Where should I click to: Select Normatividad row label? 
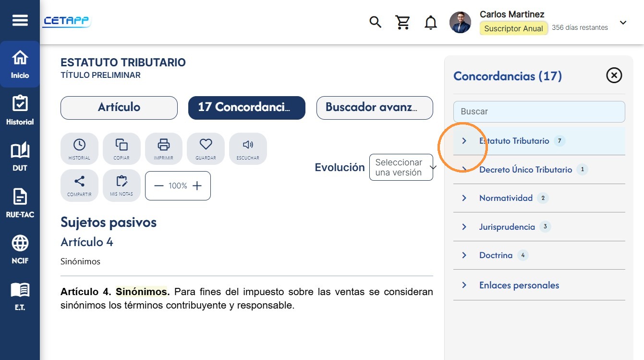tap(506, 198)
